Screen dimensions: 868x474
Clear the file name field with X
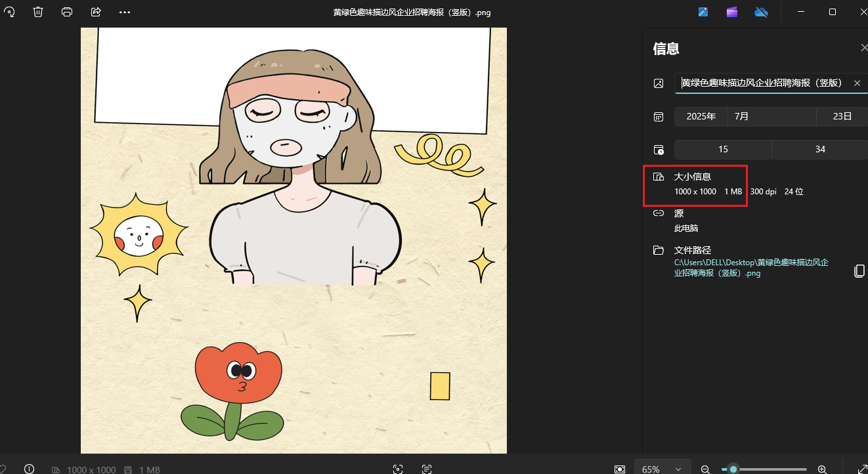click(x=857, y=83)
